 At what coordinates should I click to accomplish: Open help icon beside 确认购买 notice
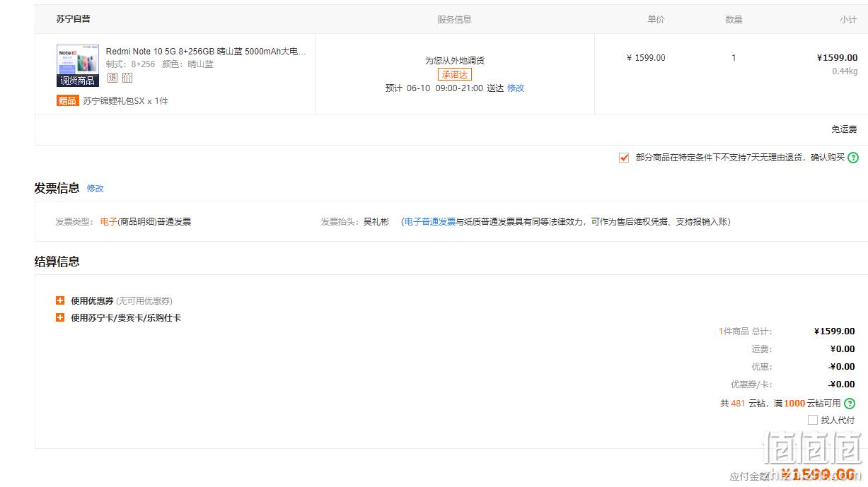tap(853, 158)
